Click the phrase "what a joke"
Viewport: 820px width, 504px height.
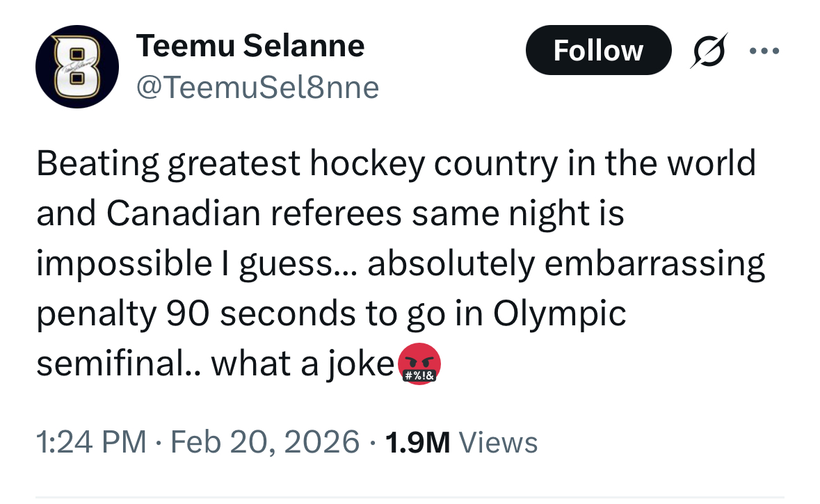303,364
